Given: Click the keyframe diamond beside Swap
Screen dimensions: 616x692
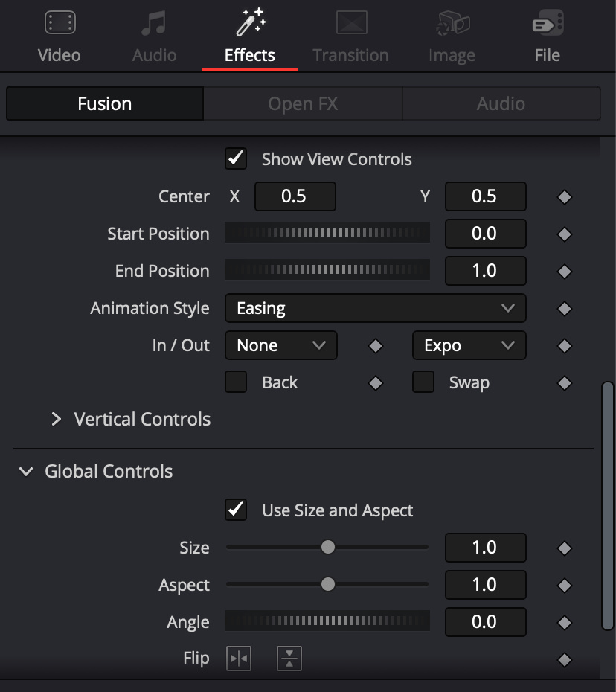Looking at the screenshot, I should point(565,383).
